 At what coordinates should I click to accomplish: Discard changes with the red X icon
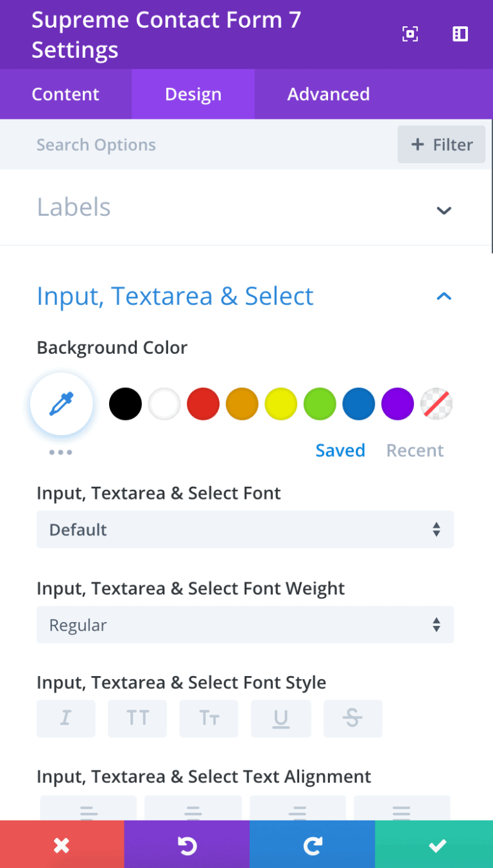click(x=61, y=844)
